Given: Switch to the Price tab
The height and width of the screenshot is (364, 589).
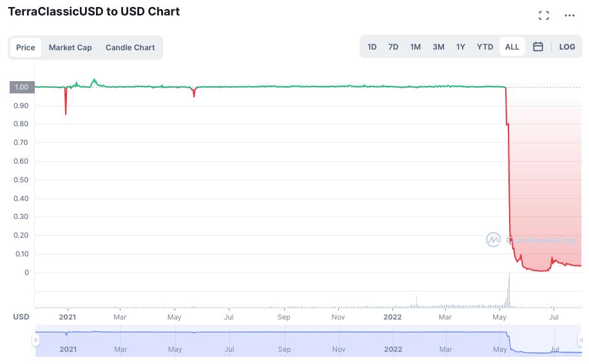Looking at the screenshot, I should [x=26, y=48].
